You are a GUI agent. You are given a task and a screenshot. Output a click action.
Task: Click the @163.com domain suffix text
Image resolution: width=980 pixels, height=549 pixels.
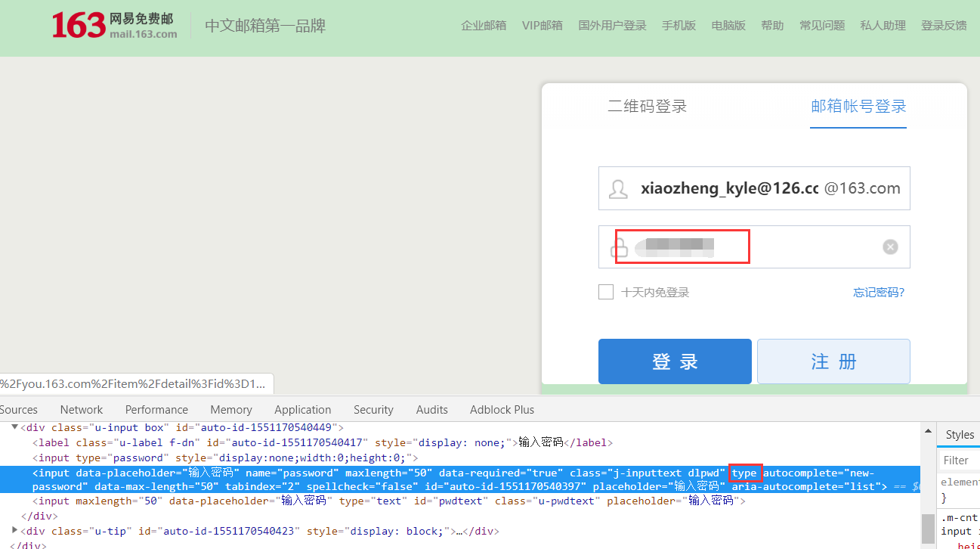862,188
